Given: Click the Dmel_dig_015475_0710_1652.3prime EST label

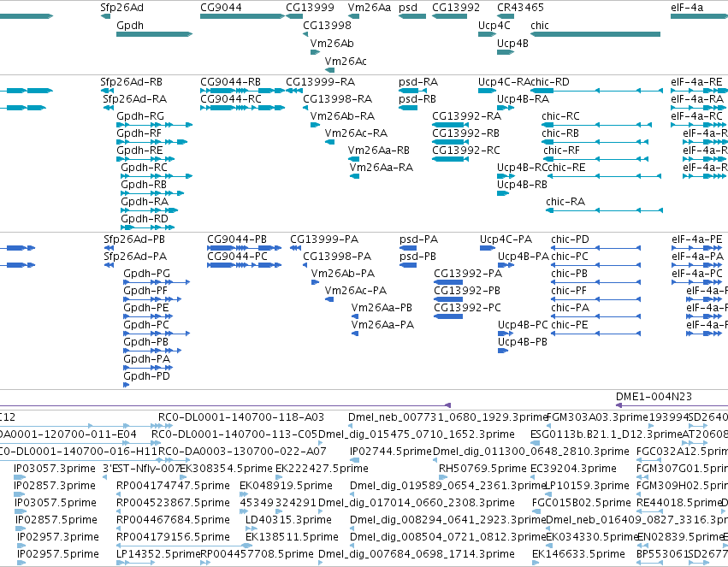Looking at the screenshot, I should click(417, 434).
